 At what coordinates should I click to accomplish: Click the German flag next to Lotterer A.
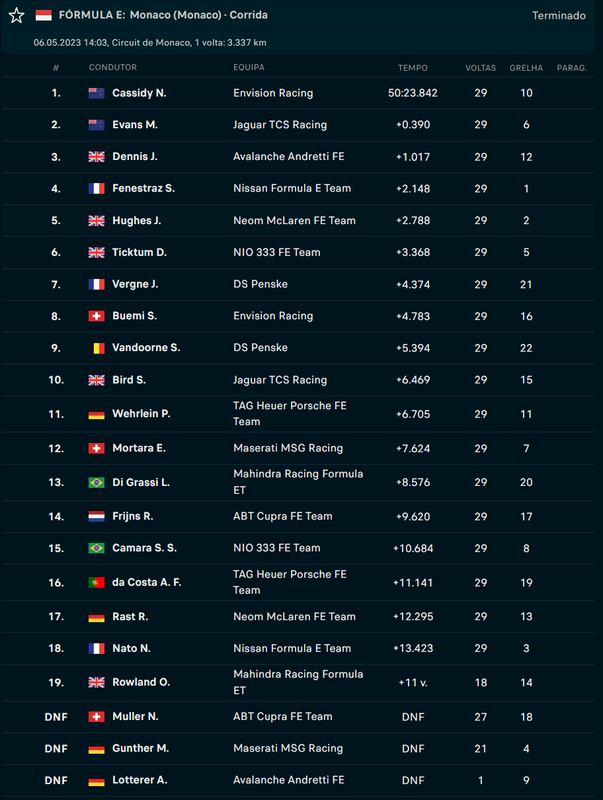point(96,780)
